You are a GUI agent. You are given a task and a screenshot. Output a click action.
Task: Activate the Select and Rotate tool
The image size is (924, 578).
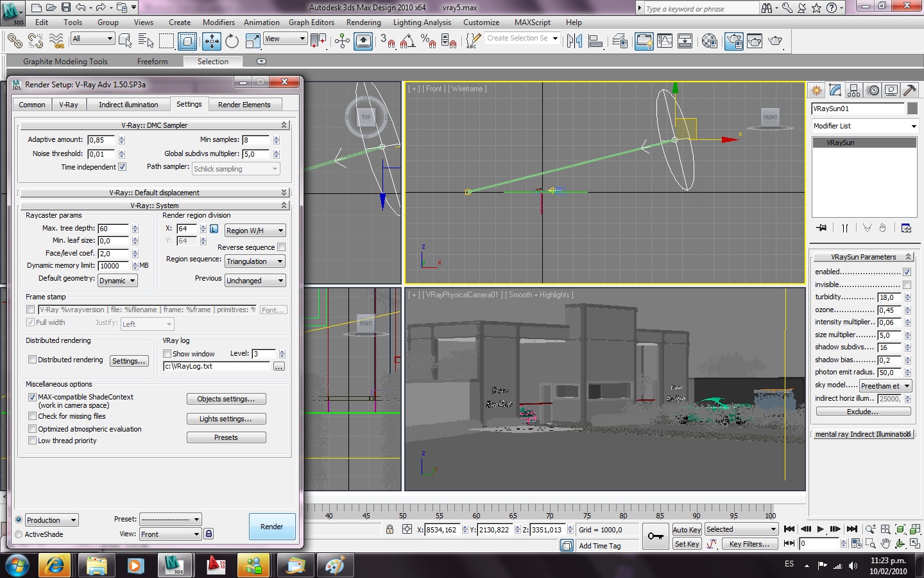232,42
